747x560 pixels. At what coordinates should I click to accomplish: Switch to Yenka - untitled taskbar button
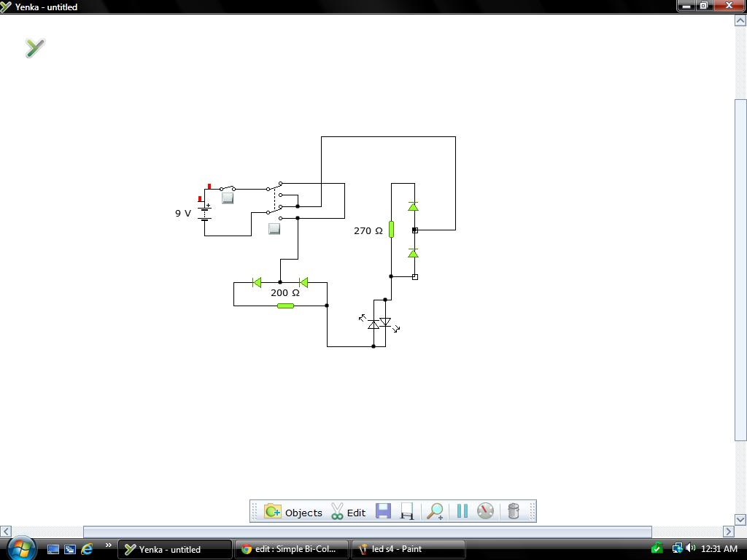point(175,549)
